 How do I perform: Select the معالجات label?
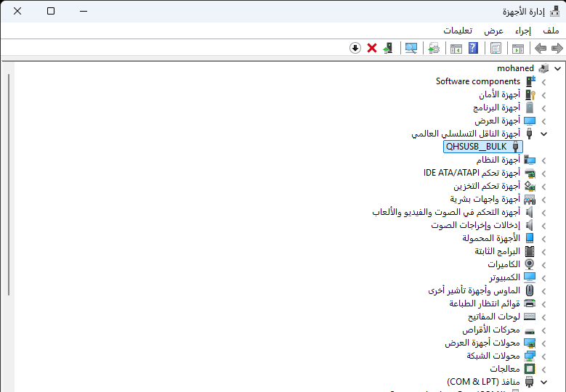pos(505,369)
